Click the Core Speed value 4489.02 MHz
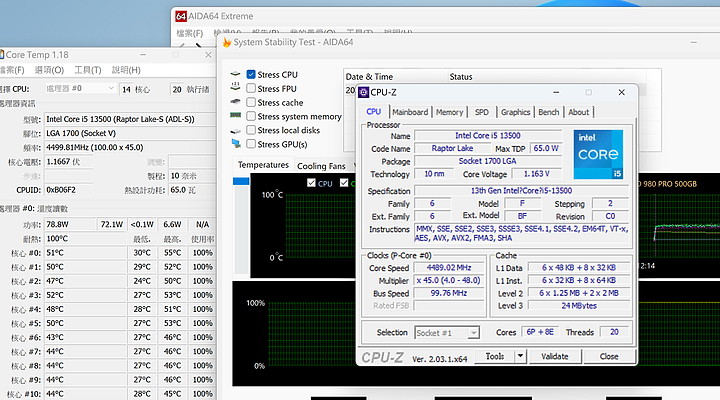The image size is (720, 400). 449,268
